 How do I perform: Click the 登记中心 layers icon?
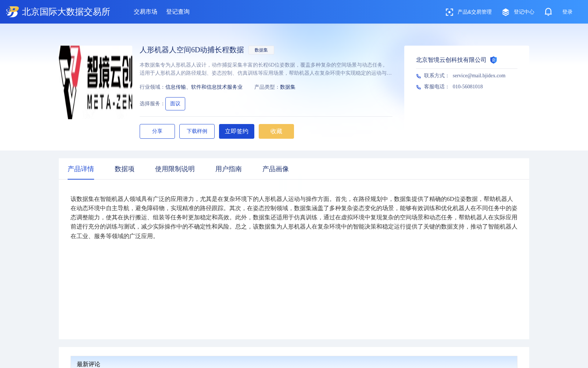coord(506,12)
